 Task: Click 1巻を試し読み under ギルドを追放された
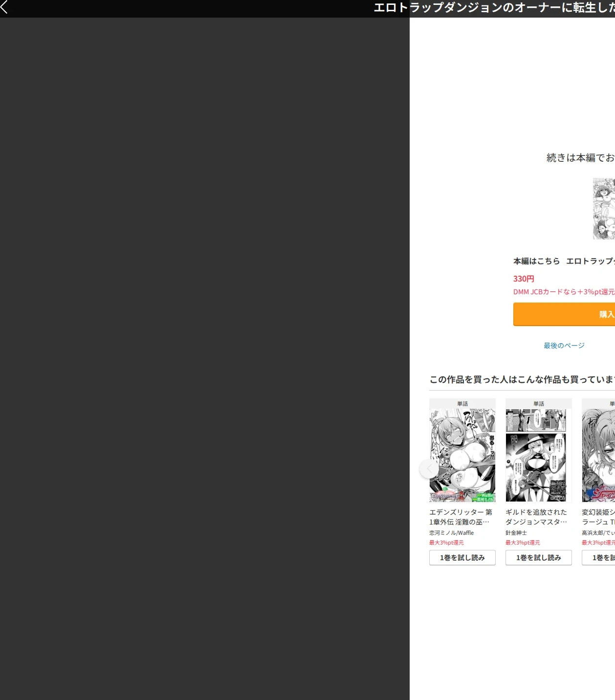[x=539, y=558]
